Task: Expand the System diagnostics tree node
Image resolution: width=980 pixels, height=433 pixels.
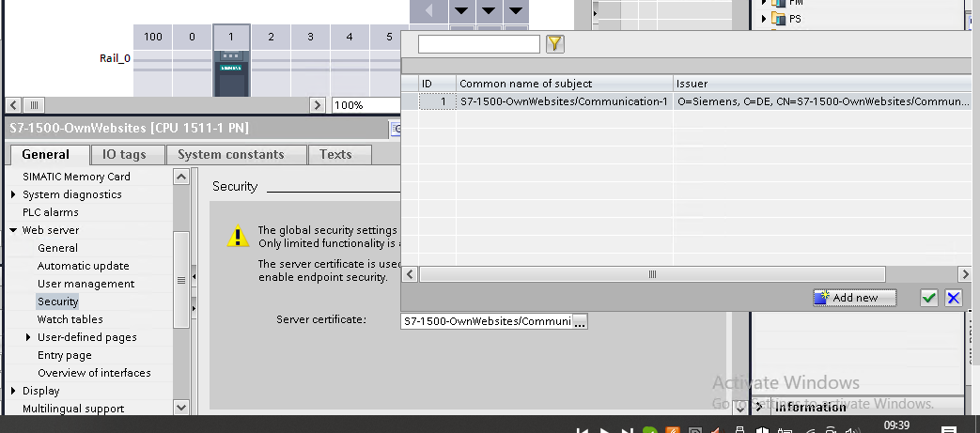Action: pos(13,194)
